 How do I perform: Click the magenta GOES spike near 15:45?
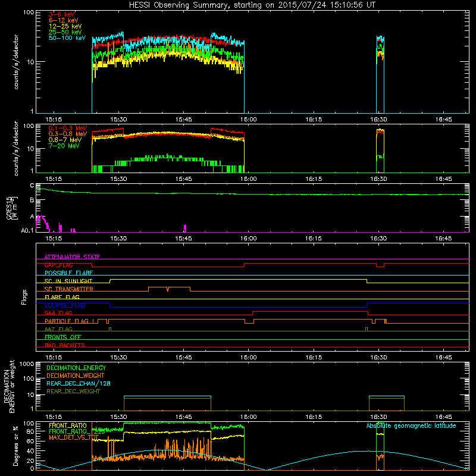coord(185,228)
